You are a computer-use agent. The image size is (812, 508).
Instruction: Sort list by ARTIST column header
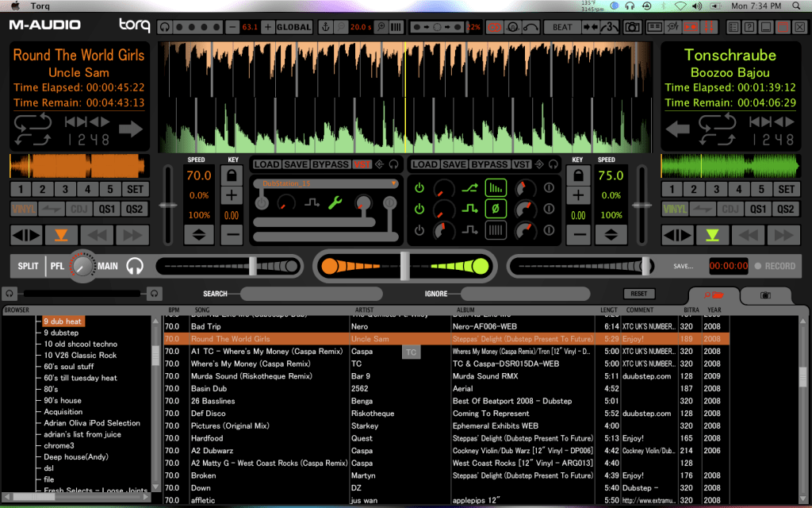click(364, 310)
